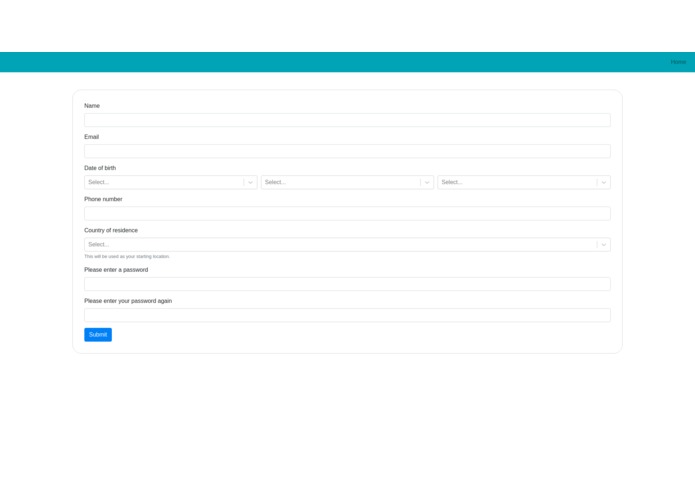Focus the password again confirmation field
This screenshot has height=494, width=695.
pyautogui.click(x=347, y=315)
